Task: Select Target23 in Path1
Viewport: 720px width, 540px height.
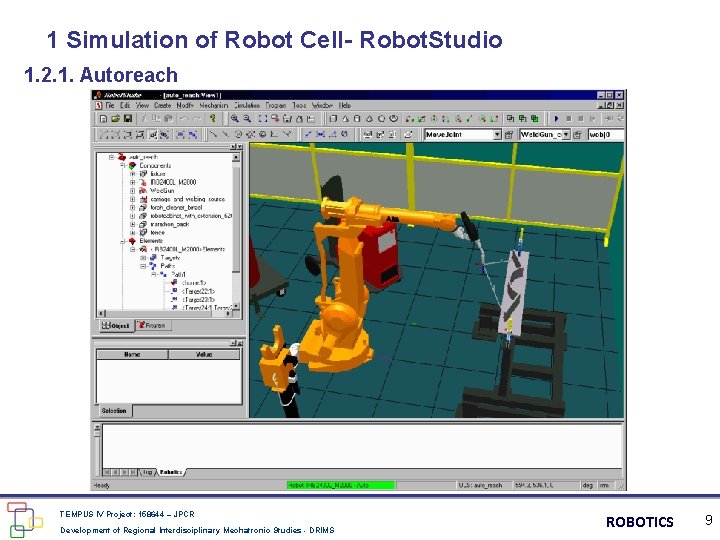Action: click(x=198, y=299)
